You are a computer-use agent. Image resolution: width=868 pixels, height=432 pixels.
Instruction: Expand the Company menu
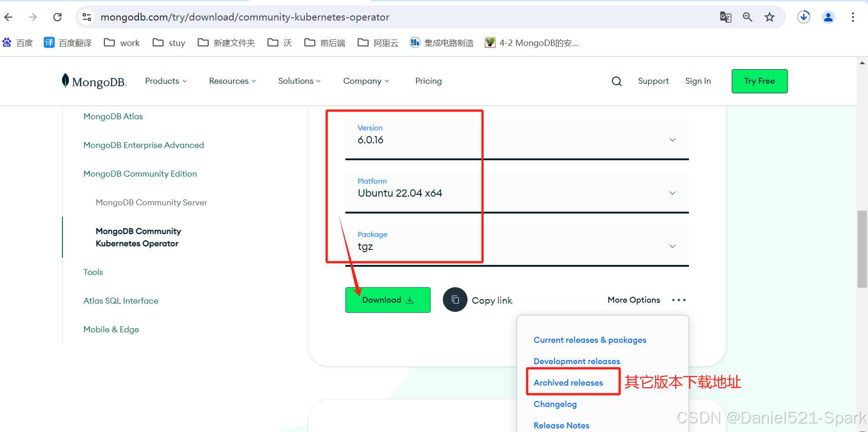tap(366, 81)
